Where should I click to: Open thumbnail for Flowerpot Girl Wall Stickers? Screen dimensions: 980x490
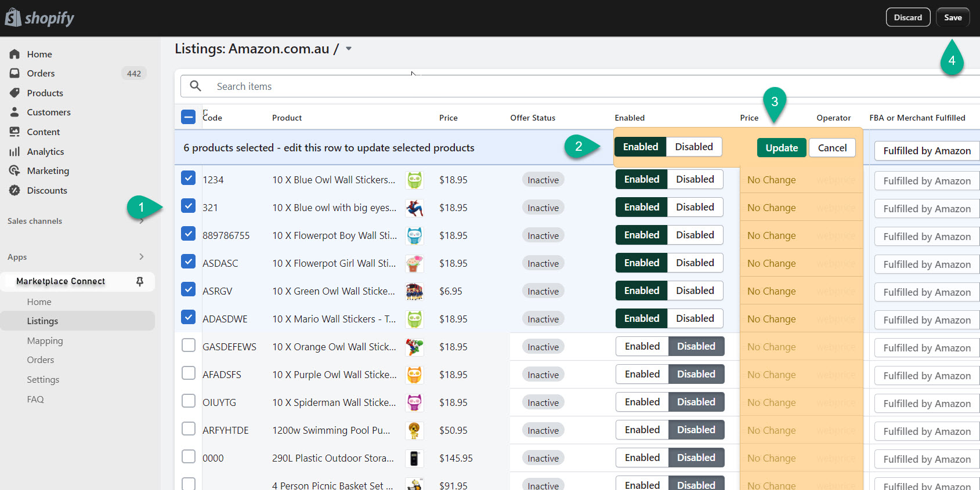click(414, 263)
